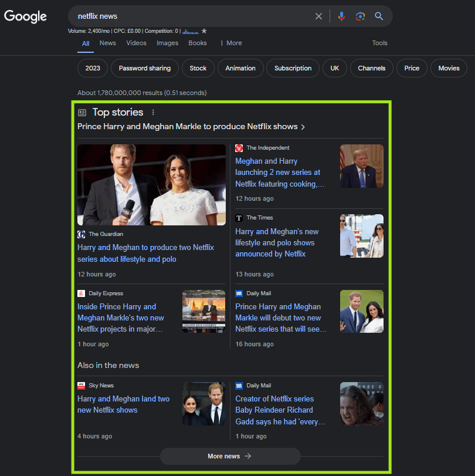Open the Top stories options menu
475x476 pixels.
pos(153,112)
